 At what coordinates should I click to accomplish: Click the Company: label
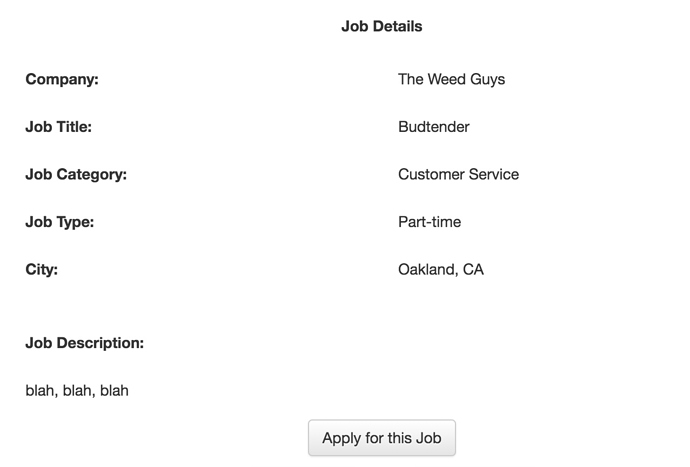62,79
